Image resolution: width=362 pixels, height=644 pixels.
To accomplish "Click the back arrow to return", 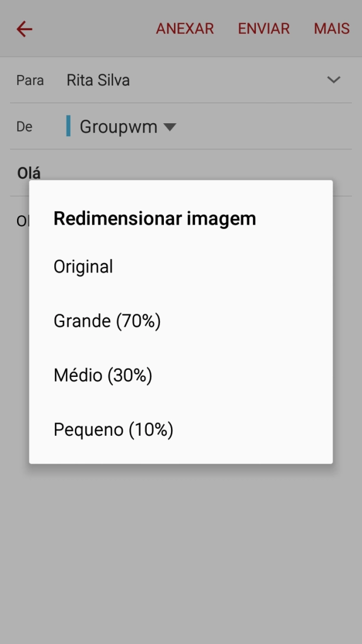I will (x=24, y=28).
